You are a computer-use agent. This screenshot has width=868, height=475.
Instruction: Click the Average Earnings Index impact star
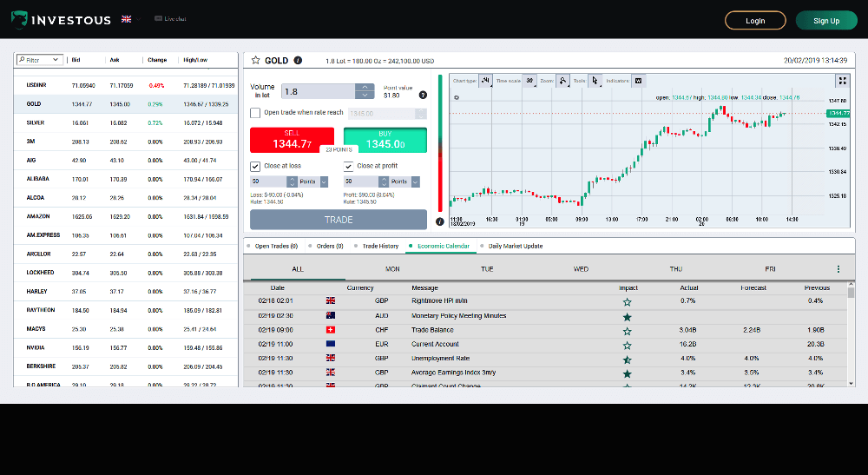(628, 373)
